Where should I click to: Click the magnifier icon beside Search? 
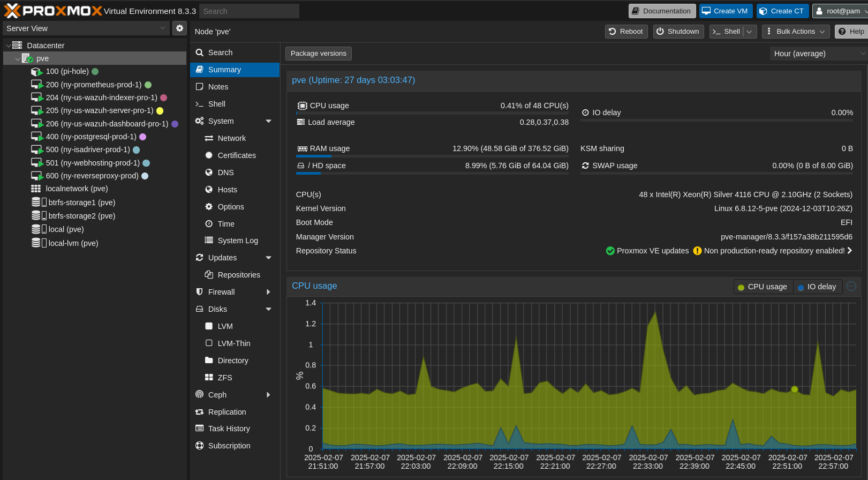pyautogui.click(x=200, y=52)
